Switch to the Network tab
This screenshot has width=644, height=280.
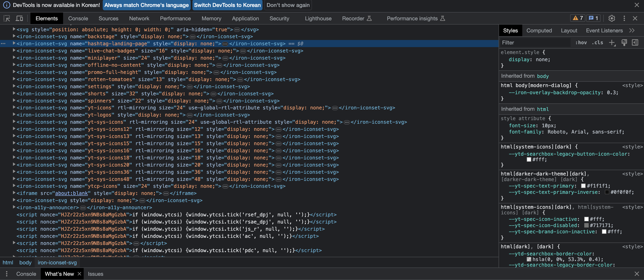[139, 19]
